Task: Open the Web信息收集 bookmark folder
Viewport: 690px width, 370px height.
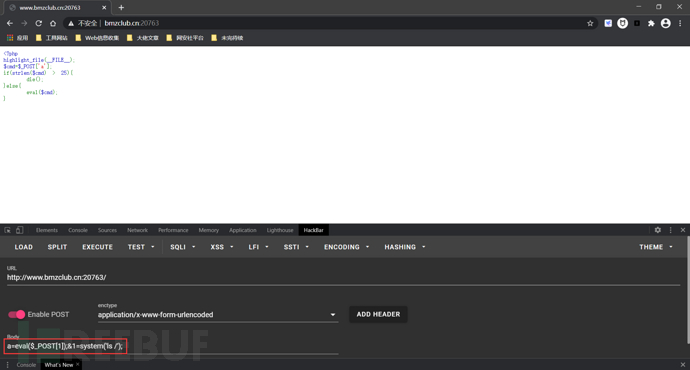Action: click(x=97, y=38)
